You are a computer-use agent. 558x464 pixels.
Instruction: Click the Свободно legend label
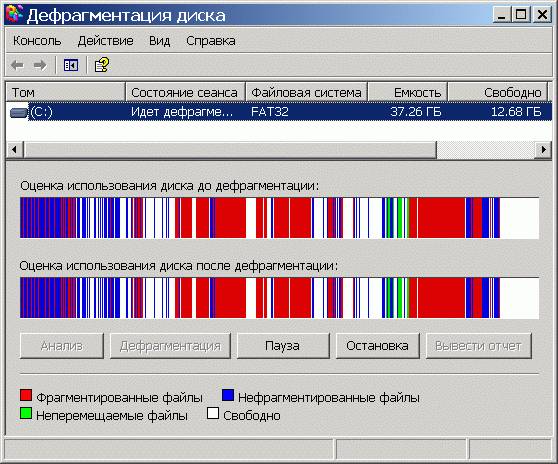pyautogui.click(x=252, y=416)
